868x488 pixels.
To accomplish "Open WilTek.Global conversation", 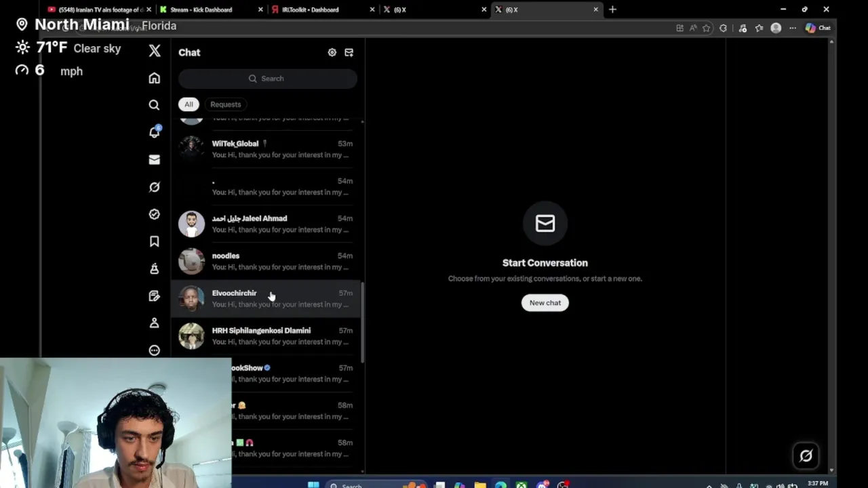I will point(266,149).
